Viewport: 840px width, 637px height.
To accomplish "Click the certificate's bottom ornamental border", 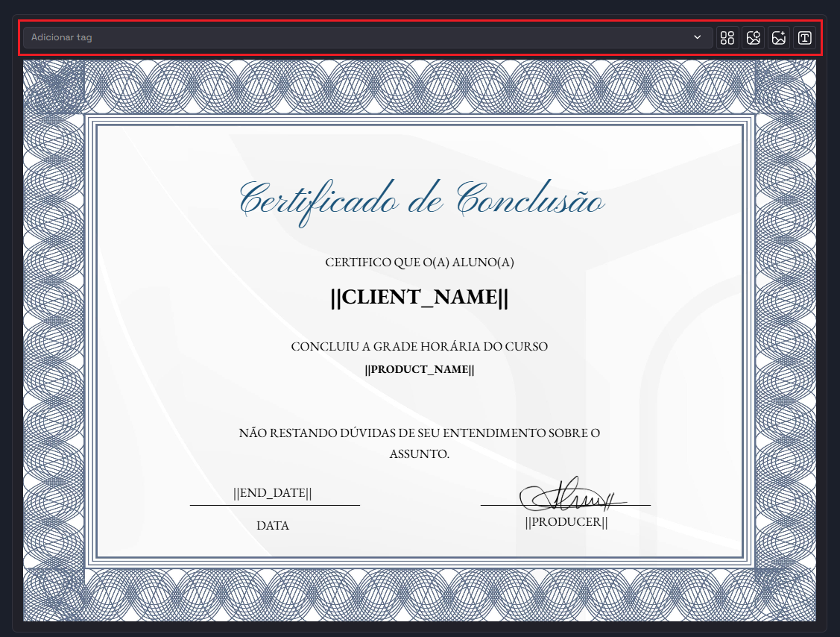I will 420,594.
